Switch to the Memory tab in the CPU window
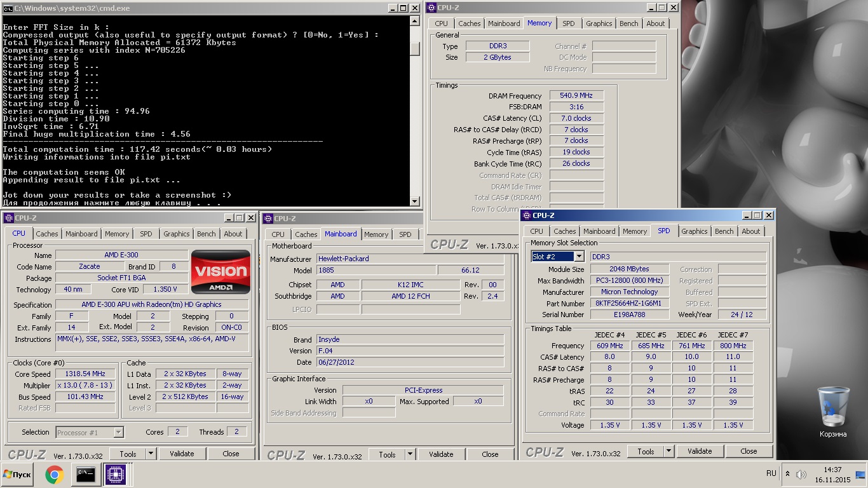868x488 pixels. point(117,234)
